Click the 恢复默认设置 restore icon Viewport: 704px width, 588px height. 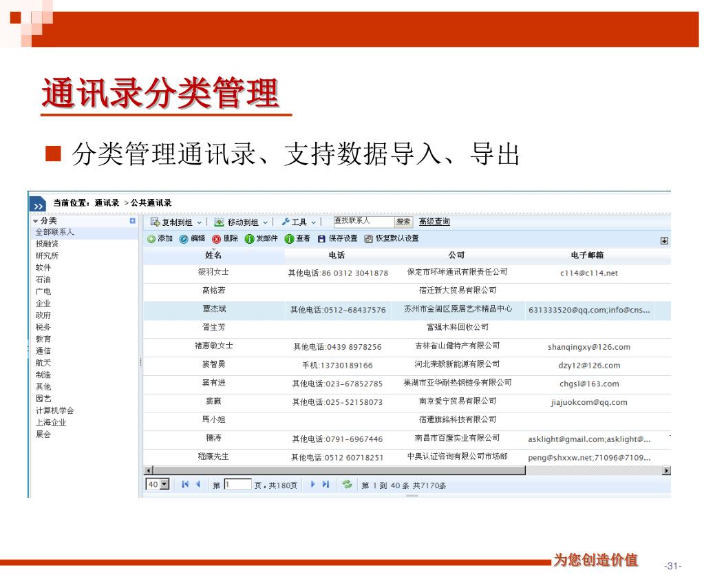[369, 239]
